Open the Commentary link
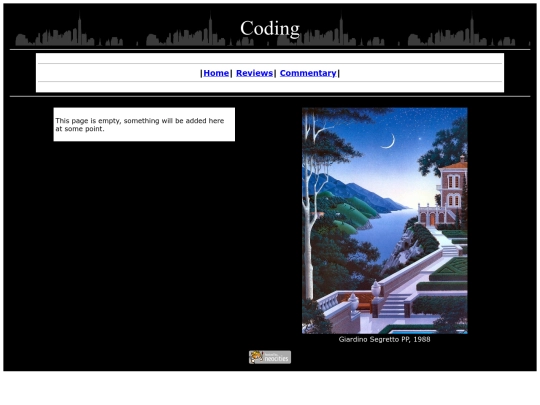 tap(308, 73)
